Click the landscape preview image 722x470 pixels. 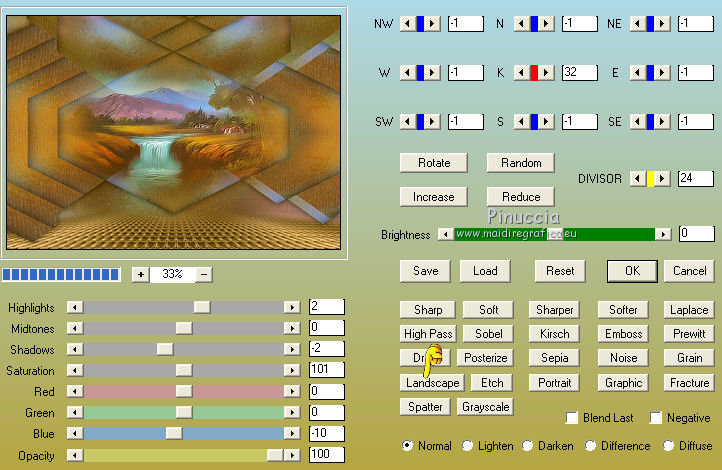(x=174, y=133)
